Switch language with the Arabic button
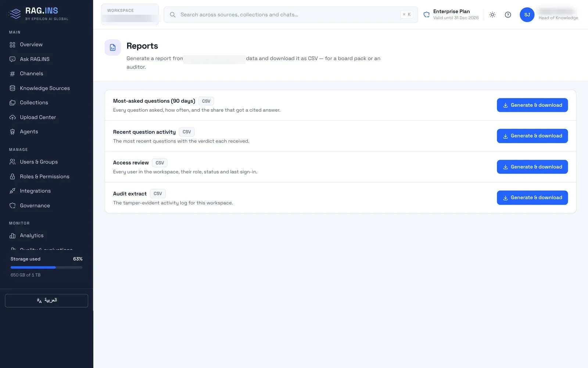588x368 pixels. pyautogui.click(x=46, y=301)
